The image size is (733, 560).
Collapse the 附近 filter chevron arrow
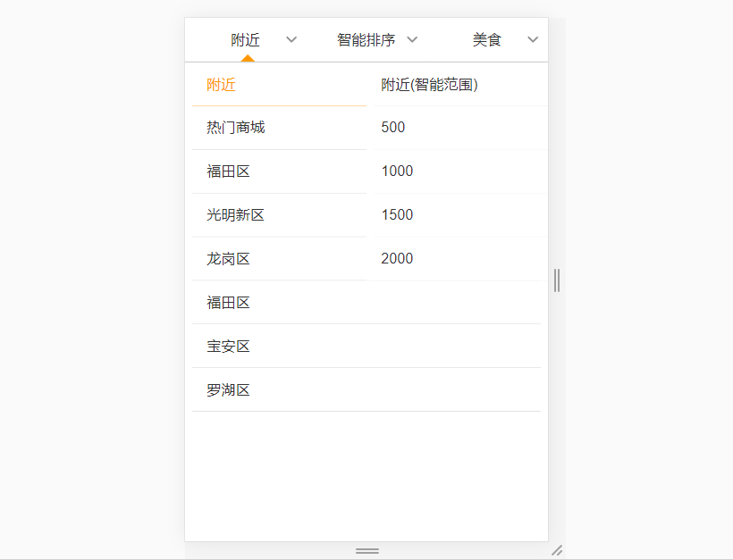click(291, 40)
